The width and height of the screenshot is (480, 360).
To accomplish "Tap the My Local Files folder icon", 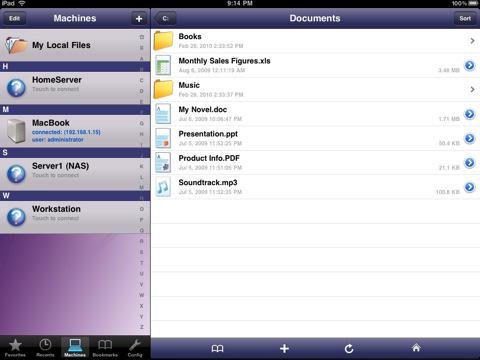I will pyautogui.click(x=16, y=45).
